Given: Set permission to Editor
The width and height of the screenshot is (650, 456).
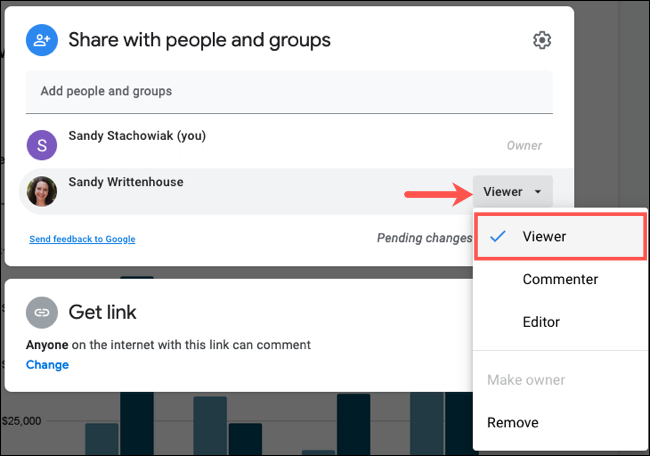Looking at the screenshot, I should [541, 322].
